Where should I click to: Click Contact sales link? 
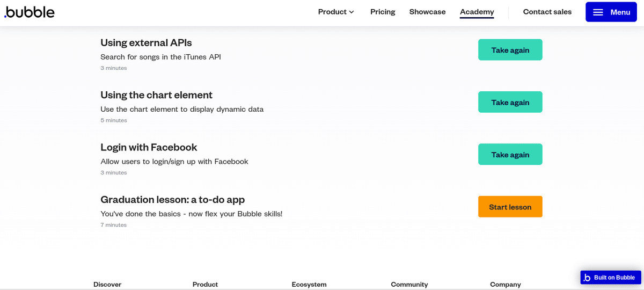547,12
